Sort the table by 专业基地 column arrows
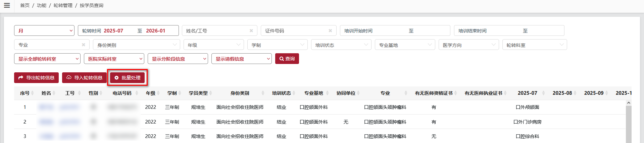The width and height of the screenshot is (644, 143). [328, 93]
